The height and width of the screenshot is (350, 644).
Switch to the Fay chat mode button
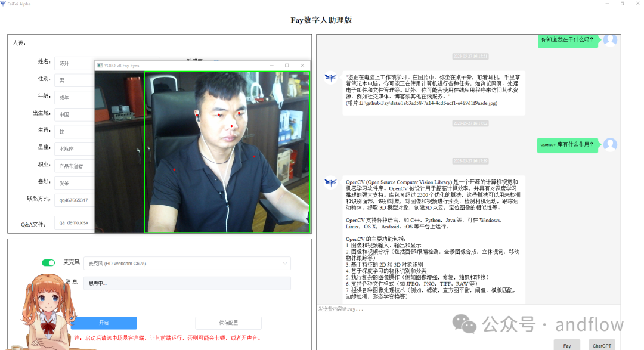click(x=567, y=345)
